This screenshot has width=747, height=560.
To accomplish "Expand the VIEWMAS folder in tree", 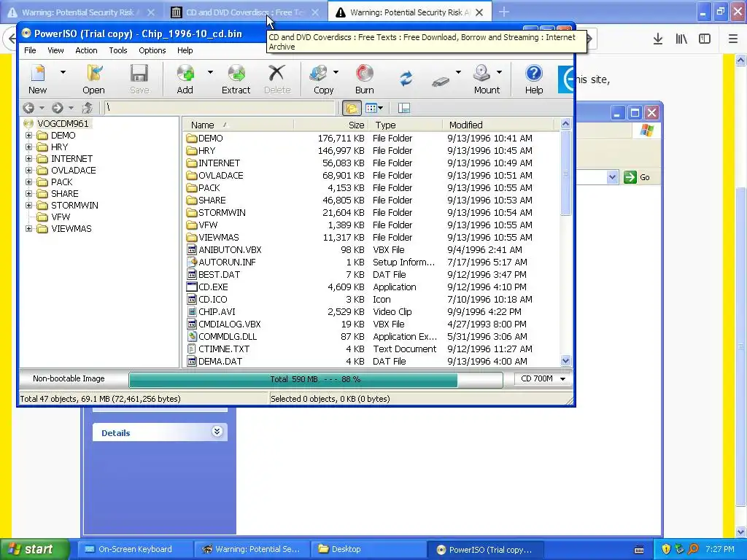I will coord(28,228).
